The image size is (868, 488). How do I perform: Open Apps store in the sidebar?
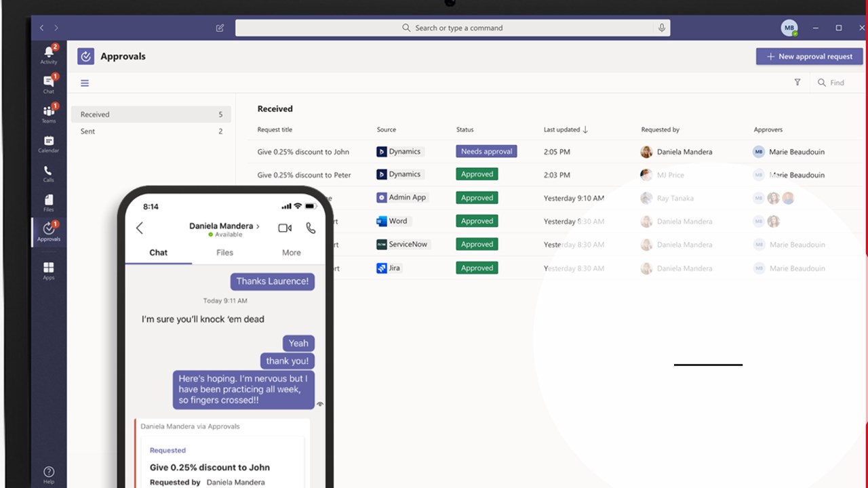point(49,270)
